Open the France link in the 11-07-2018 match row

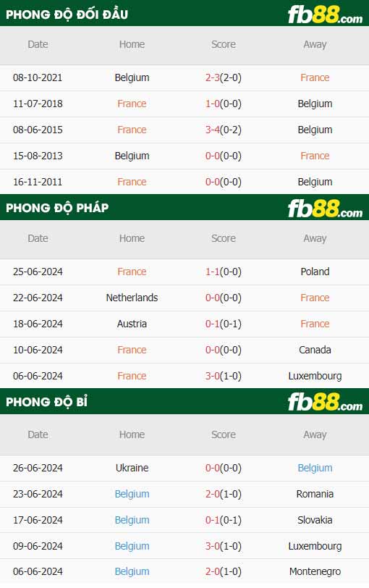[x=132, y=104]
